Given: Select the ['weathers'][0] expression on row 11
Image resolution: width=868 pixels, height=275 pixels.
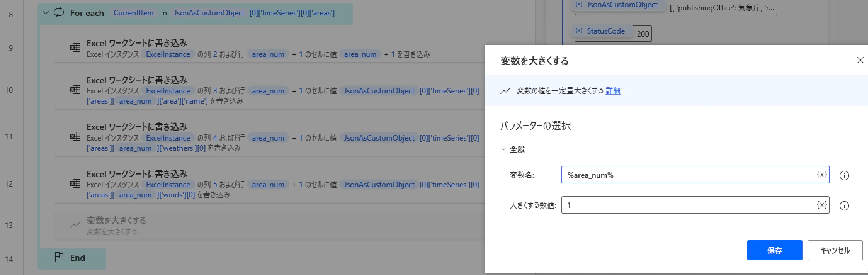Looking at the screenshot, I should point(182,148).
